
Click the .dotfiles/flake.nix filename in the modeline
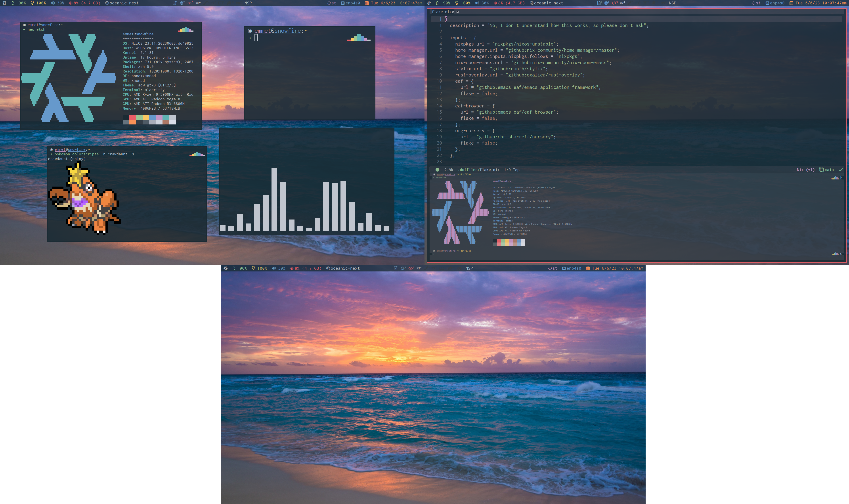[x=478, y=170]
